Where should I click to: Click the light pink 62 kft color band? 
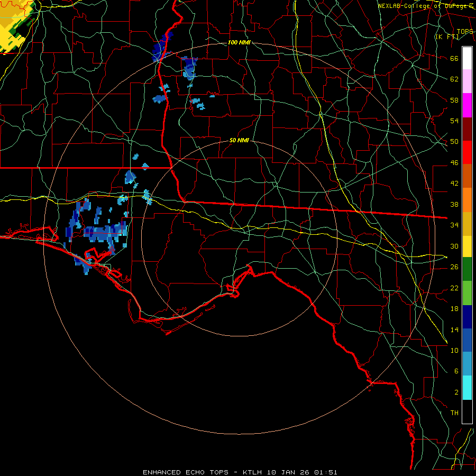pos(467,81)
